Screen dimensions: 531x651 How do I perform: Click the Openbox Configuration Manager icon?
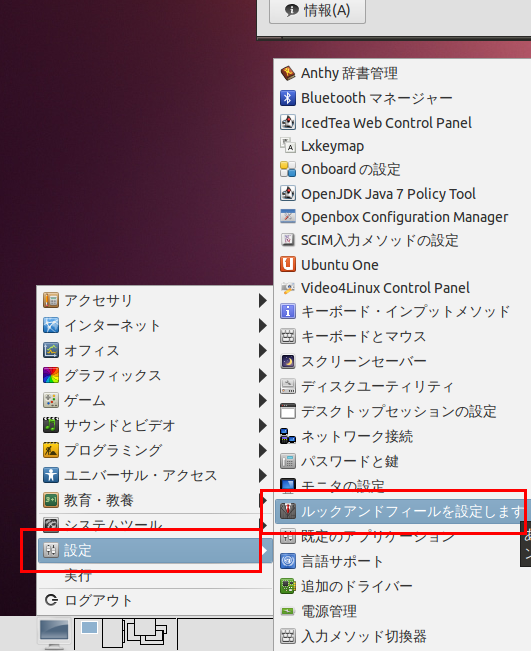[x=288, y=217]
